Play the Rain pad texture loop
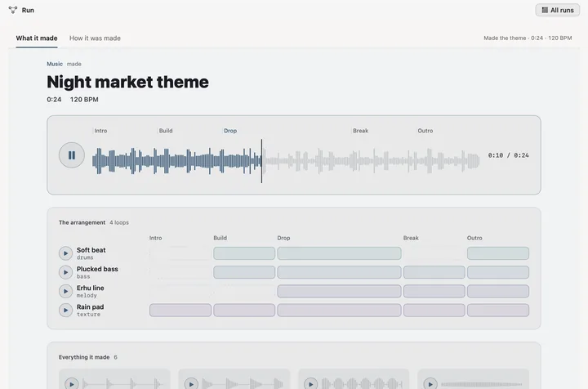Screen dimensions: 588x389 pos(65,311)
